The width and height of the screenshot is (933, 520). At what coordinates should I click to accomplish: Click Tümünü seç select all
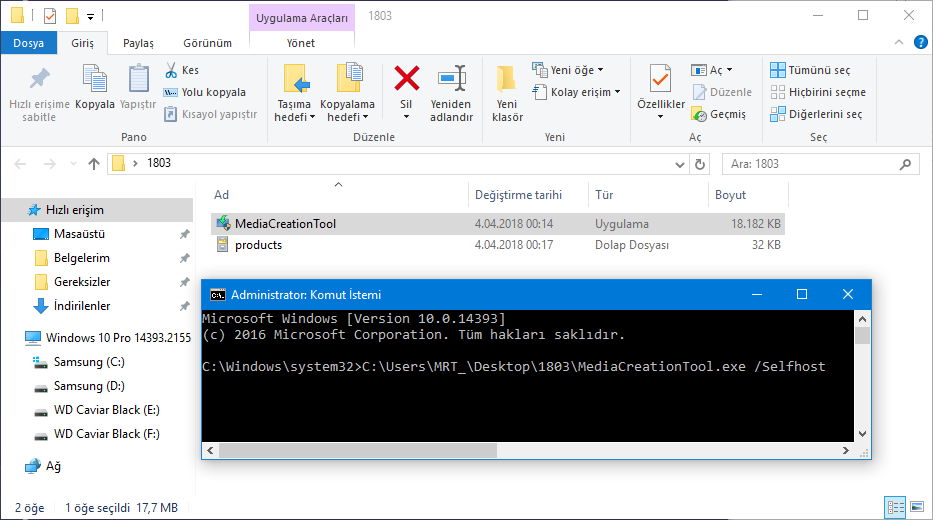pyautogui.click(x=810, y=70)
